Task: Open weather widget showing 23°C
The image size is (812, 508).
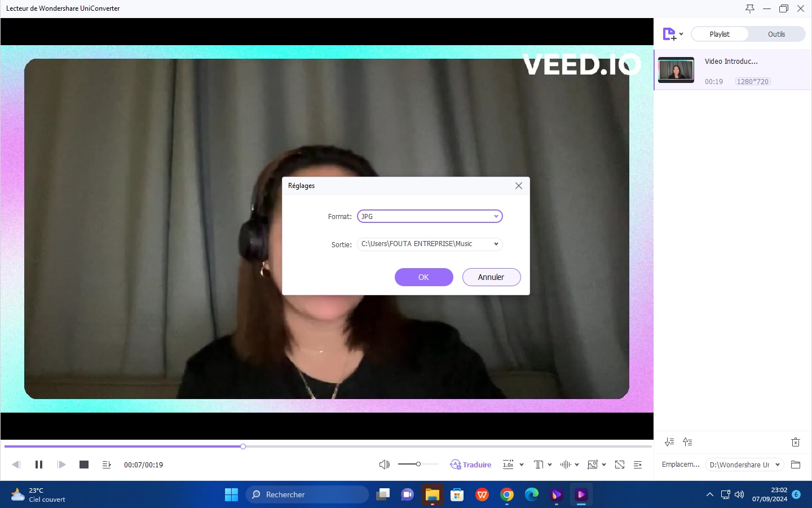Action: [38, 494]
